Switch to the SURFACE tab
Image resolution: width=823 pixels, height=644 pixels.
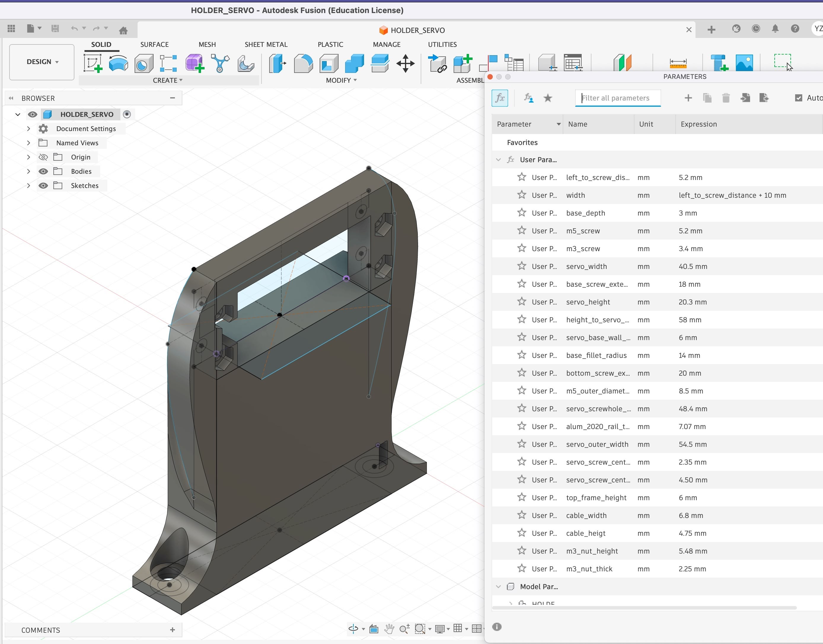click(154, 44)
